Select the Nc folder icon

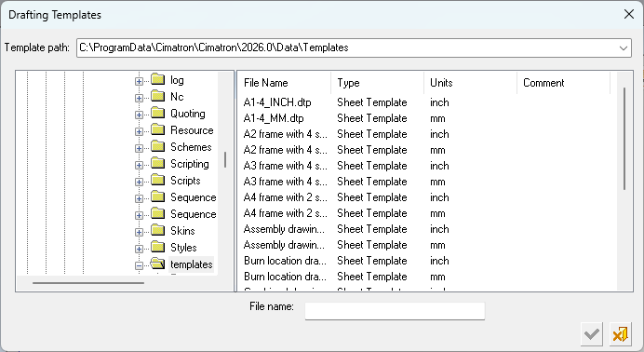click(x=157, y=96)
